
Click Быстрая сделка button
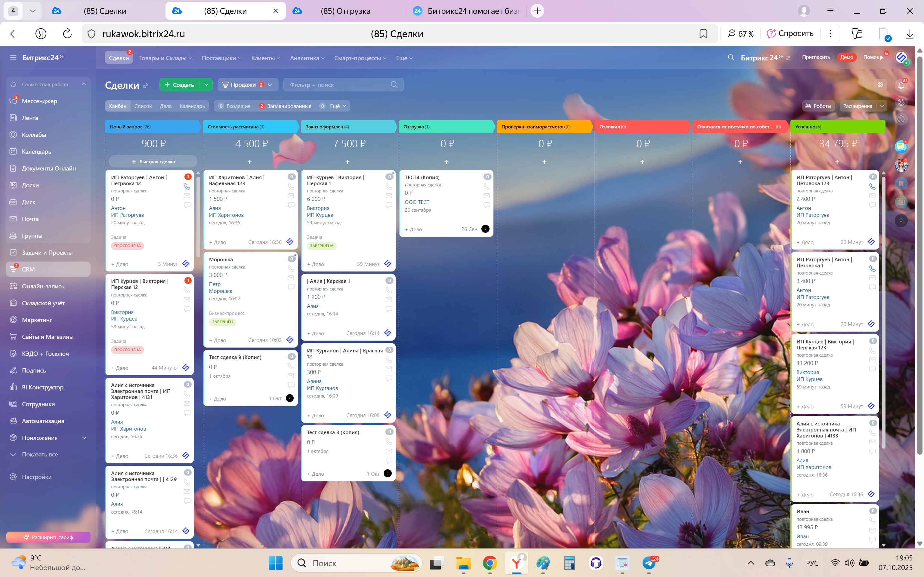(x=153, y=162)
